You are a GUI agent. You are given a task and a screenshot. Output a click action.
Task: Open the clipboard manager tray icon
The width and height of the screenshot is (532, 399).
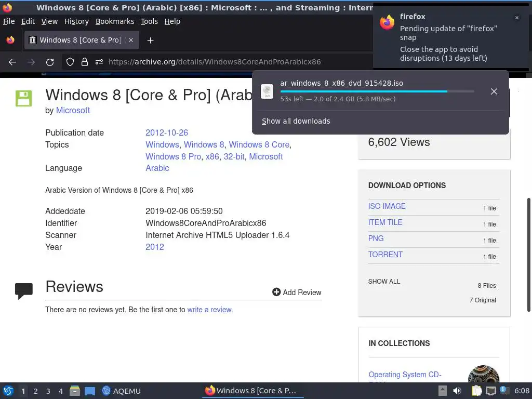(476, 391)
